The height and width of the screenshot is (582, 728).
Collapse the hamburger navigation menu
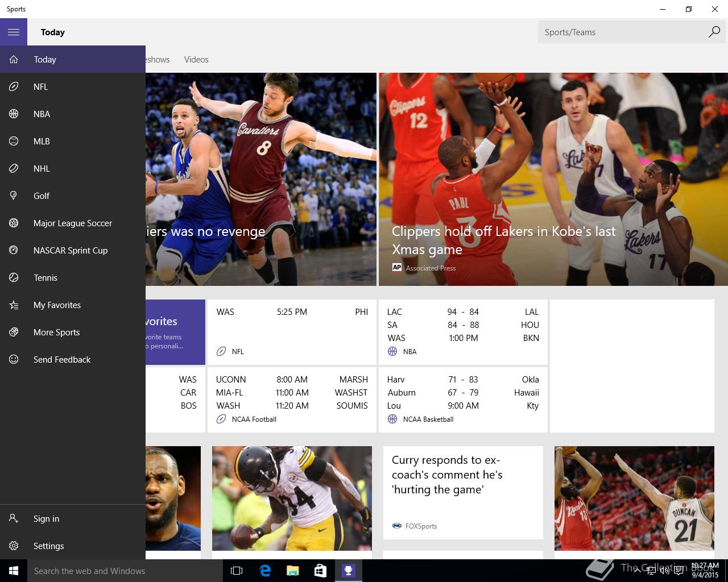pos(14,32)
